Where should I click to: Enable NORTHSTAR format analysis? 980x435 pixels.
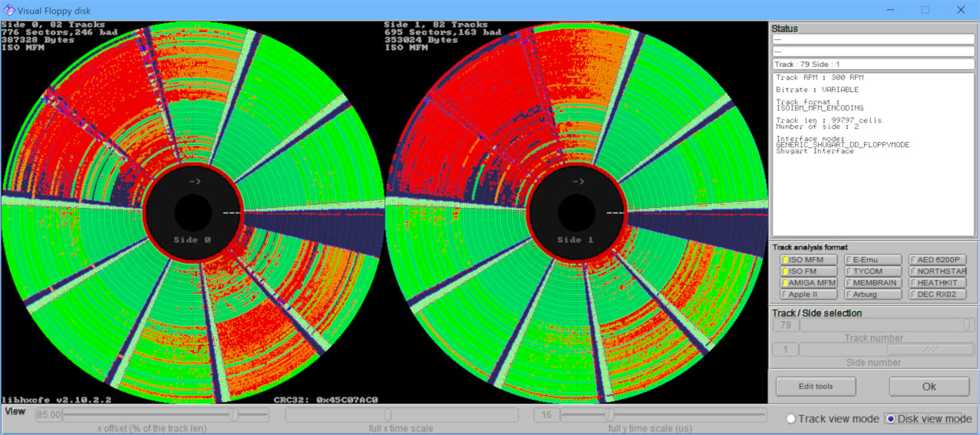937,272
